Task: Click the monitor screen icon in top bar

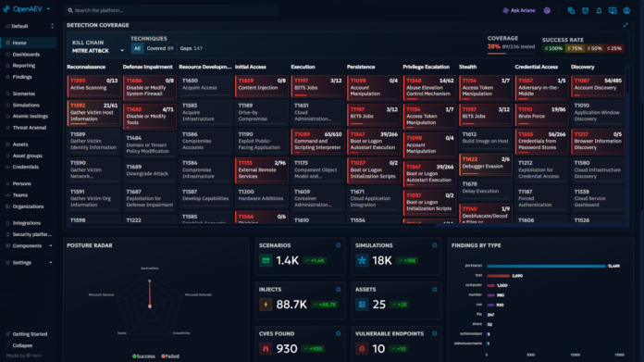Action: tap(613, 11)
